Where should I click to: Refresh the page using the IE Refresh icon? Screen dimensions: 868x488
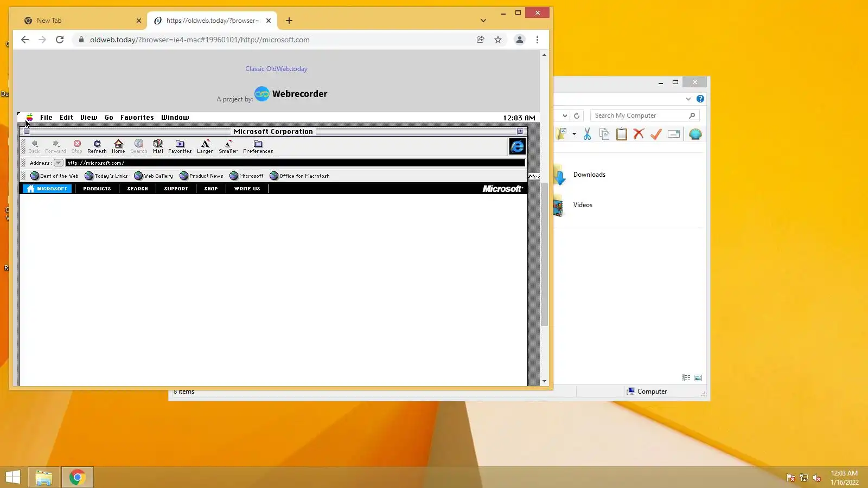point(97,146)
